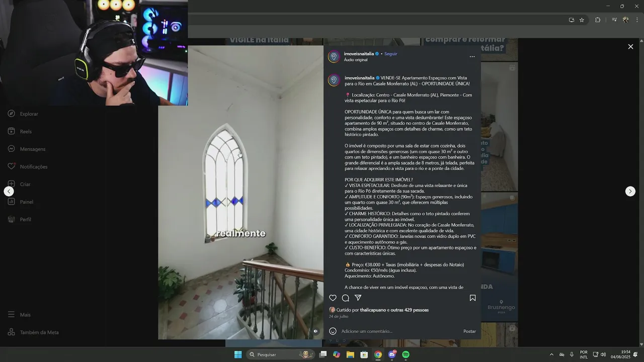Viewport: 644px width, 362px height.
Task: Click the install app icon in address bar
Action: pos(571,20)
